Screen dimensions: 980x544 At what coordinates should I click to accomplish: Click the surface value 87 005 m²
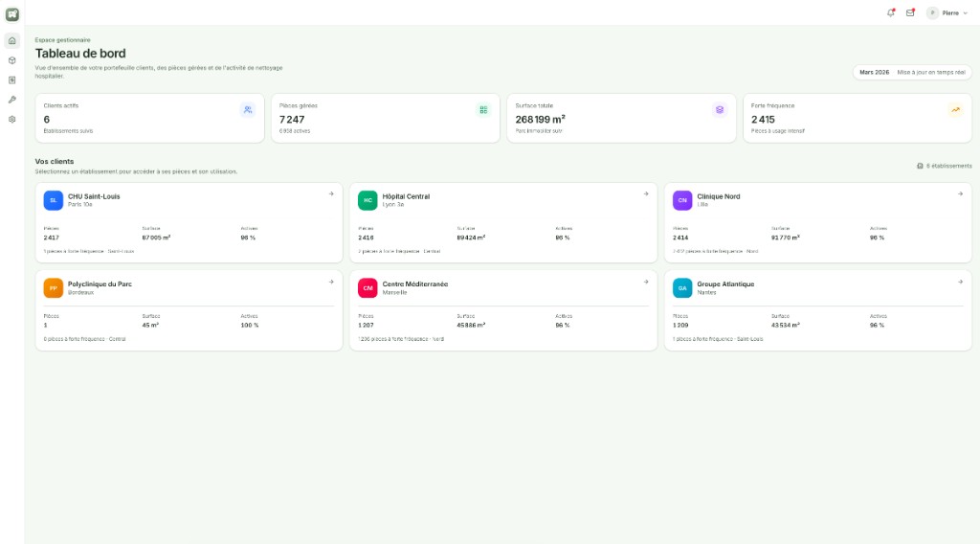[156, 238]
